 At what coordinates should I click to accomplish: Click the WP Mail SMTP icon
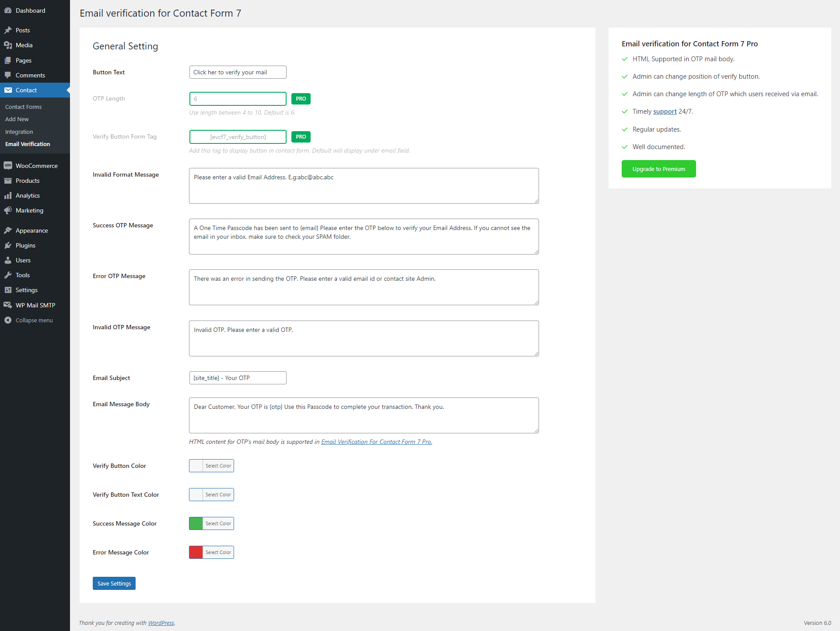click(8, 305)
